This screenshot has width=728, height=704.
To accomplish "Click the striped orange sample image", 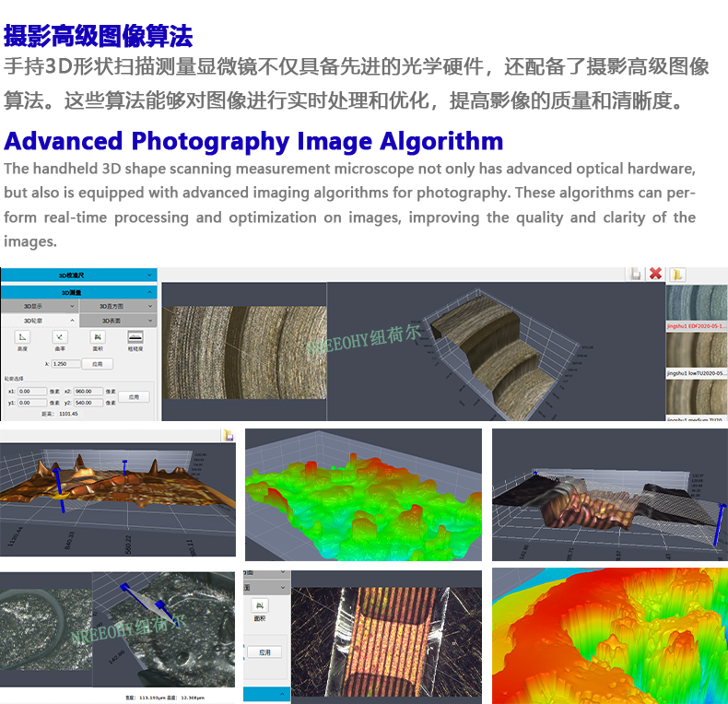I will click(x=386, y=641).
